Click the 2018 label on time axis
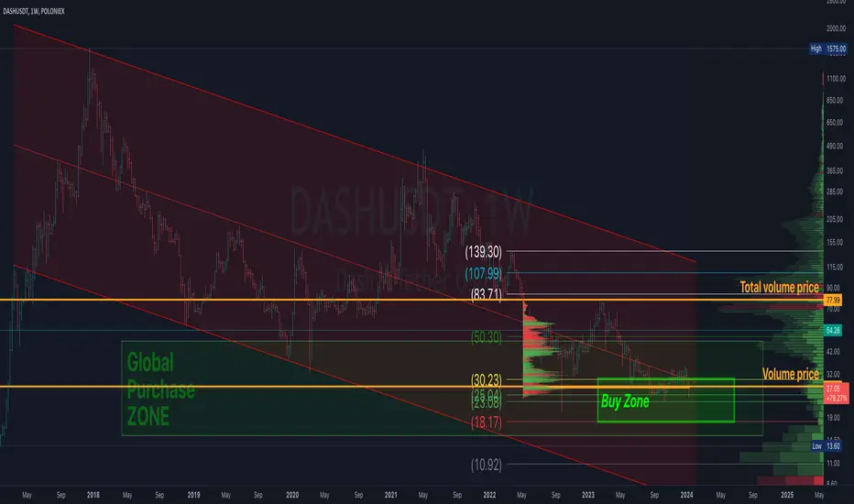This screenshot has height=504, width=854. (x=93, y=495)
